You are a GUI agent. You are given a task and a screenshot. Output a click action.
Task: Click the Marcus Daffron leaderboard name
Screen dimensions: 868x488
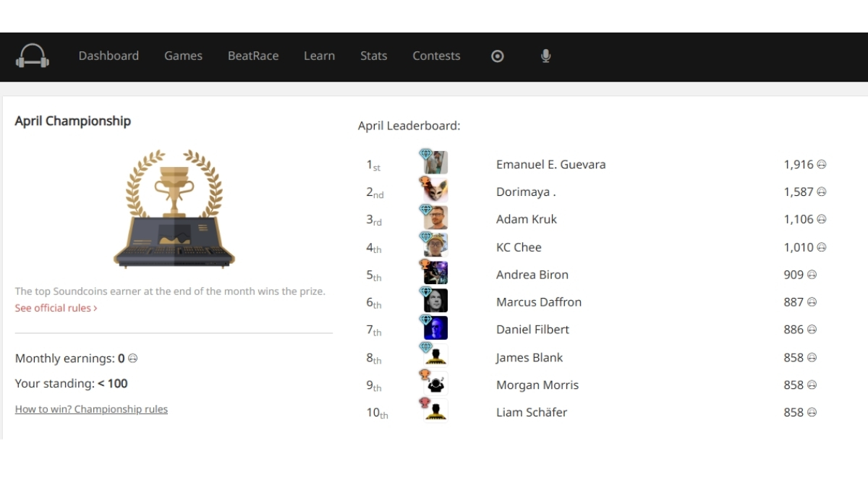(538, 301)
